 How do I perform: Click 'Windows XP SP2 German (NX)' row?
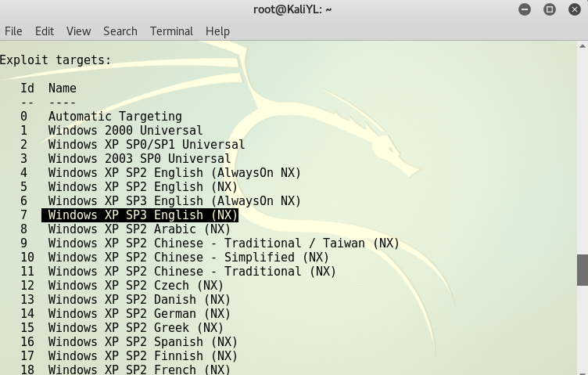point(126,313)
